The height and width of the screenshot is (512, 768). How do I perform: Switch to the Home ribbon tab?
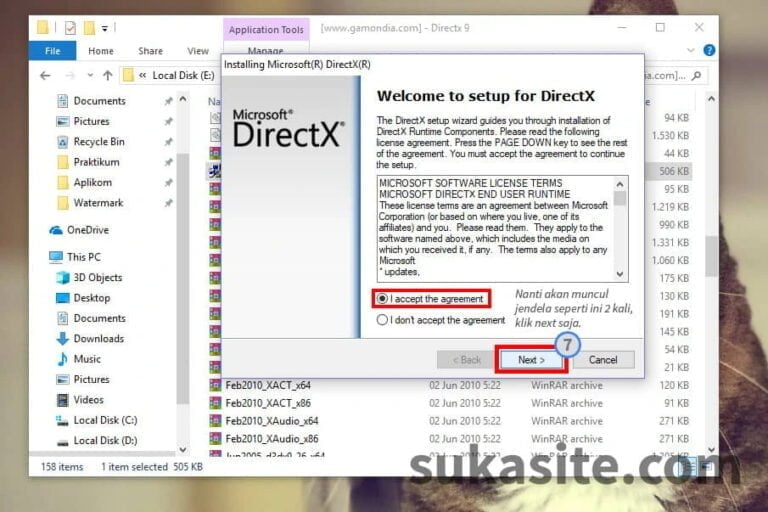pos(101,50)
